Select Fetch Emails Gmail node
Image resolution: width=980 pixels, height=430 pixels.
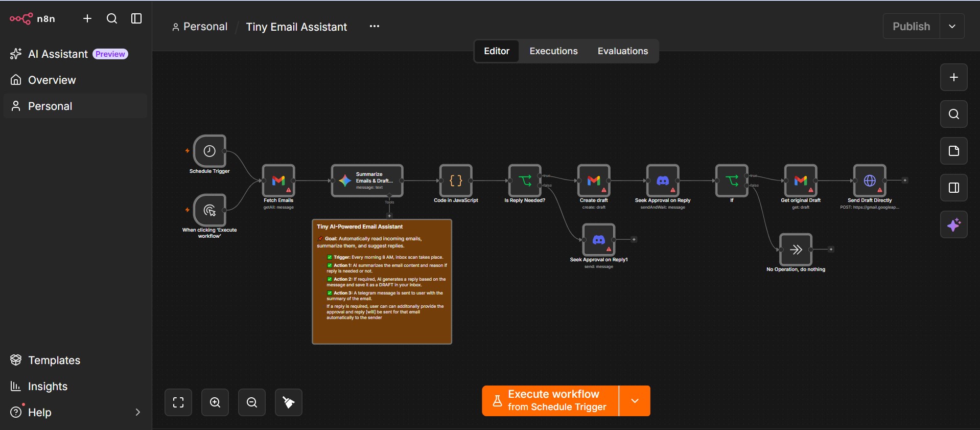(278, 180)
